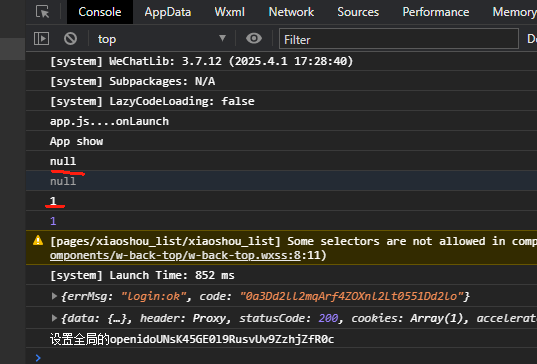Image resolution: width=537 pixels, height=364 pixels.
Task: Click the warning triangle icon
Action: [38, 240]
